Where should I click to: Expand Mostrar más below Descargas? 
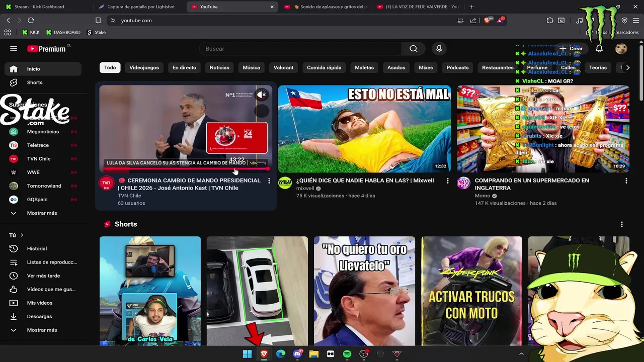pos(43,330)
